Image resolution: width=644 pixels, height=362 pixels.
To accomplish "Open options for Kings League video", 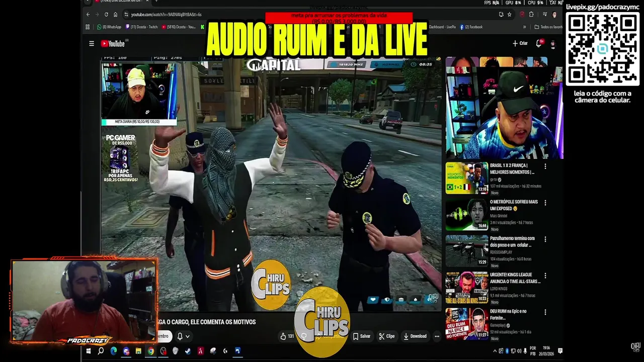I will (x=545, y=276).
